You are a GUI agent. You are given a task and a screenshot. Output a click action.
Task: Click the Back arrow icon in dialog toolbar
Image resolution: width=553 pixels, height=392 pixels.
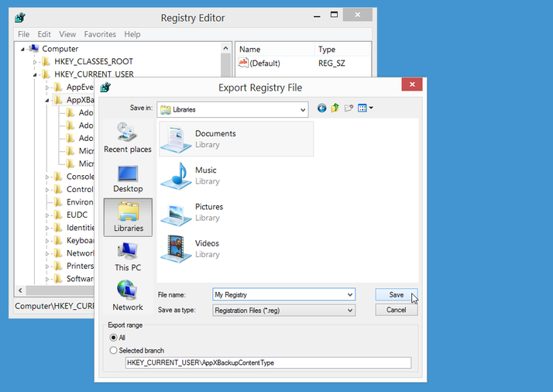point(322,108)
